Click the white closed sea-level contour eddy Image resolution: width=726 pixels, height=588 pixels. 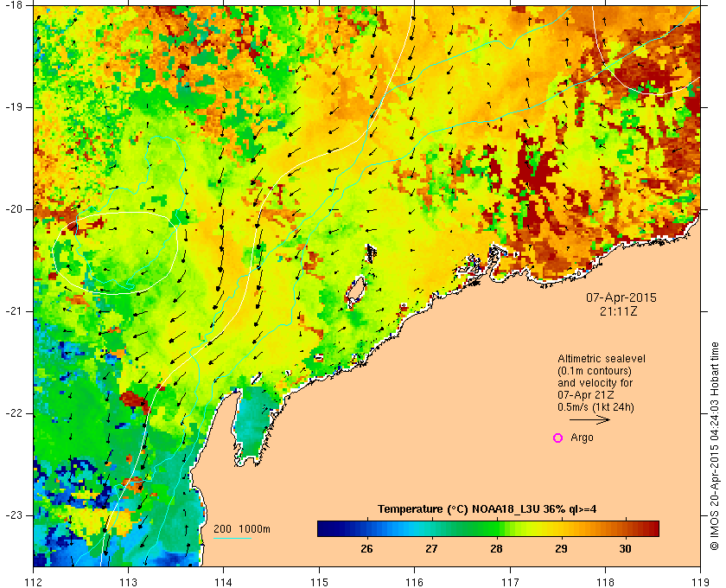(115, 253)
